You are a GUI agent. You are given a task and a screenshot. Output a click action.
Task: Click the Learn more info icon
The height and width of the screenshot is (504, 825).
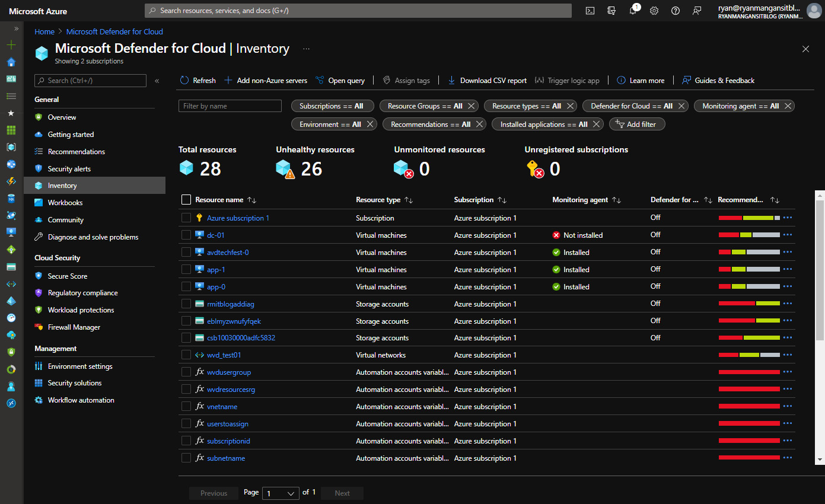[x=621, y=80]
